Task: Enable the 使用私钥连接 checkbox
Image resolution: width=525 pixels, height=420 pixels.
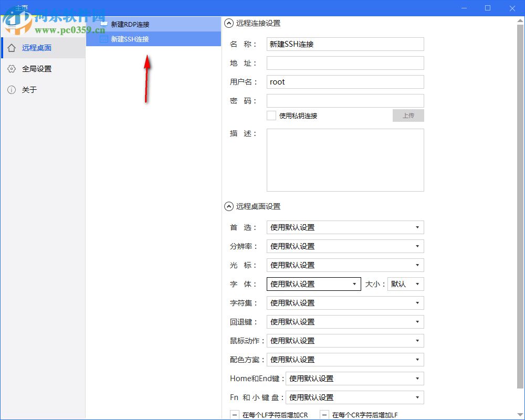Action: coord(271,115)
